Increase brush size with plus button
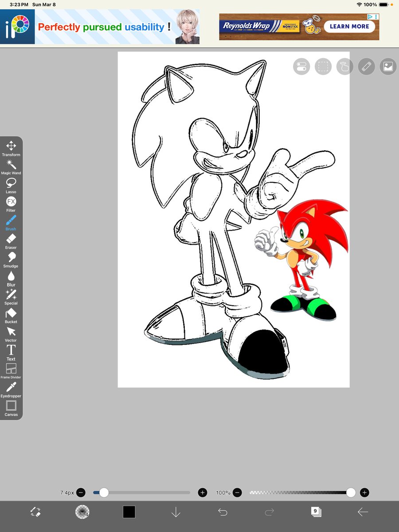Image resolution: width=399 pixels, height=532 pixels. click(203, 493)
